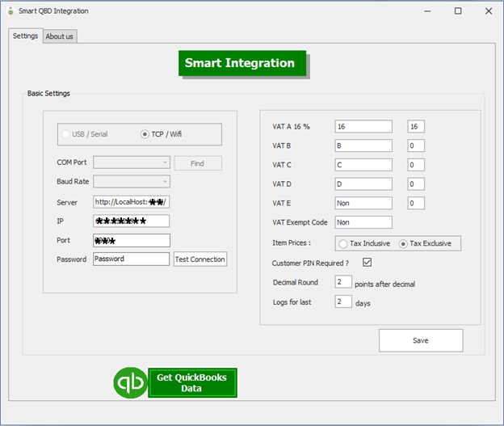This screenshot has width=504, height=426.
Task: Click into the Server URL field
Action: (131, 202)
